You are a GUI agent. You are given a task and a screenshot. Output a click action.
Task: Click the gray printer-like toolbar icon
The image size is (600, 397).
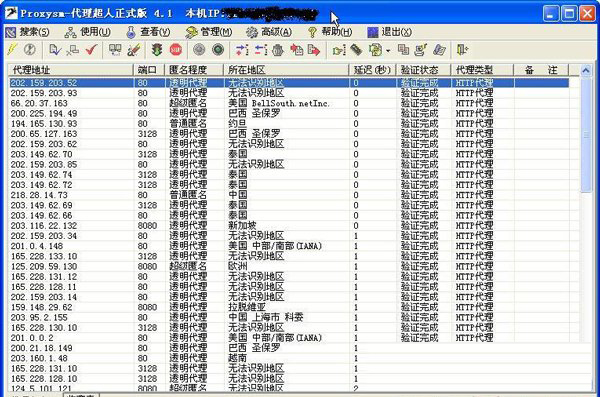click(x=278, y=50)
